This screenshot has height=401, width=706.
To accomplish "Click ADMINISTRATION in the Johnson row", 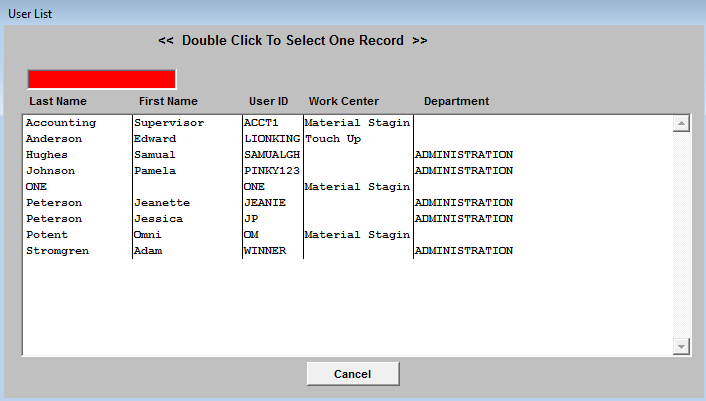I will pos(464,171).
